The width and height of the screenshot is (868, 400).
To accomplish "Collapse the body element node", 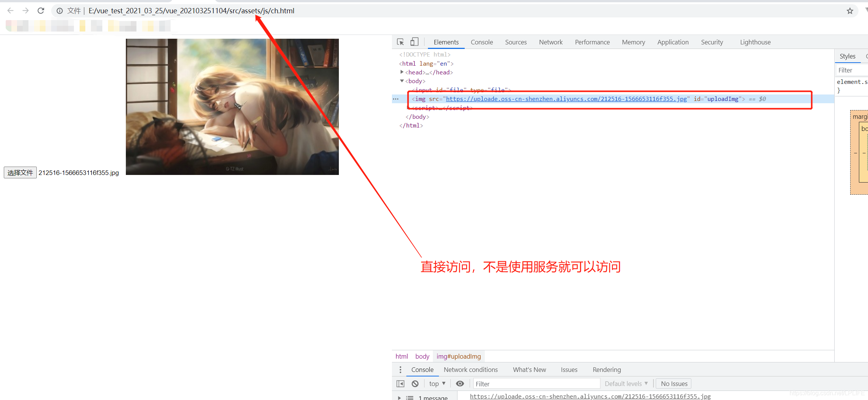I will click(x=402, y=81).
